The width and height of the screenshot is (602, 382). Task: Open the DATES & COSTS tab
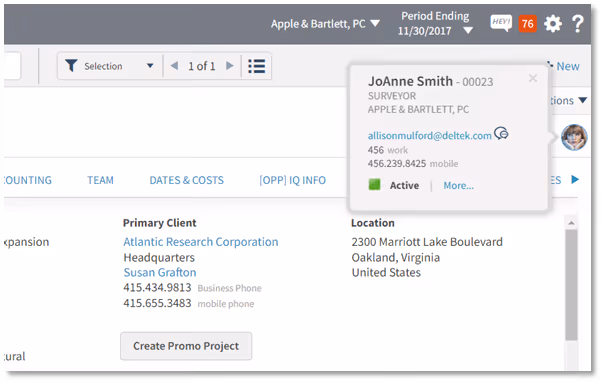[187, 180]
